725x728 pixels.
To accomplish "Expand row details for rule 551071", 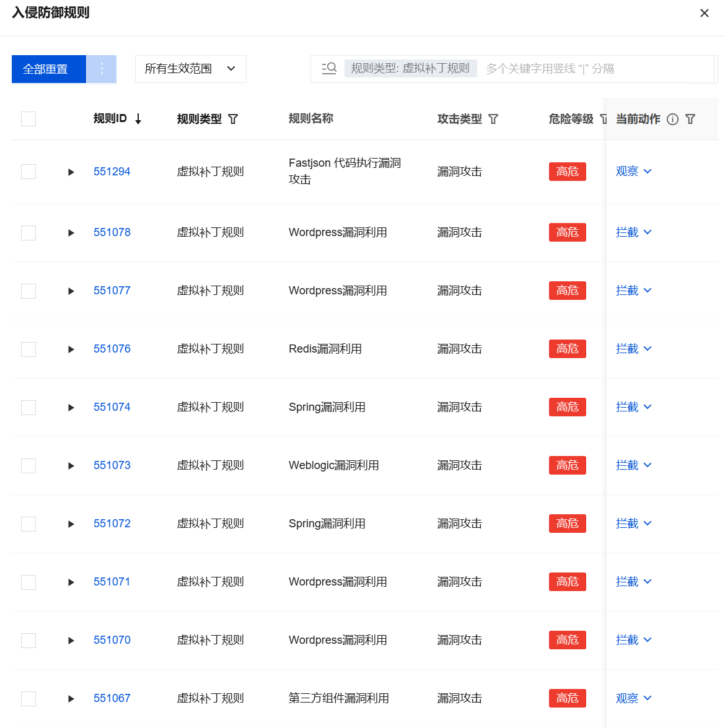I will 71,582.
